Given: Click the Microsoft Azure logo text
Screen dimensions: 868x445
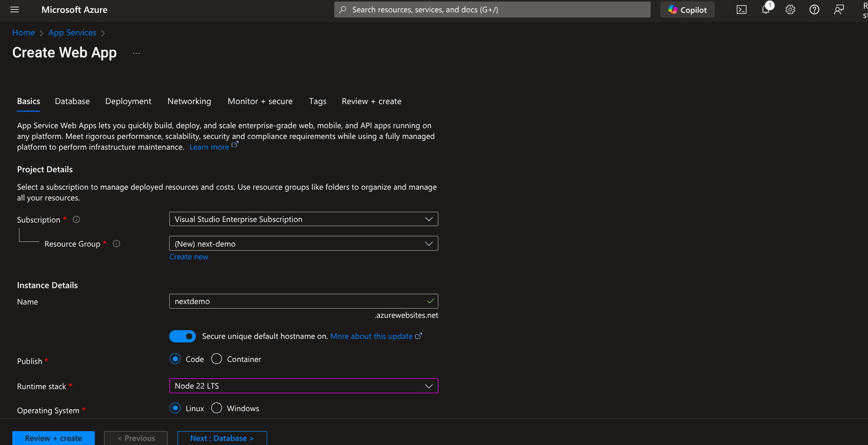Looking at the screenshot, I should click(x=74, y=10).
